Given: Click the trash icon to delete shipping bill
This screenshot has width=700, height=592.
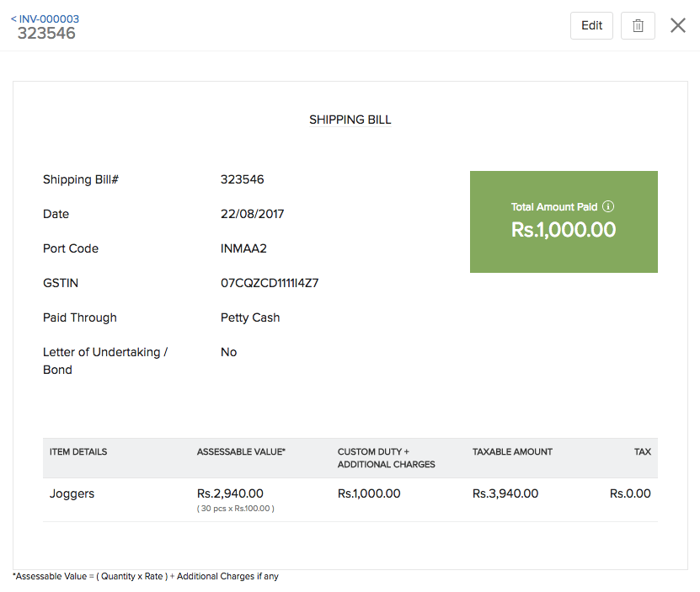Looking at the screenshot, I should pos(638,25).
